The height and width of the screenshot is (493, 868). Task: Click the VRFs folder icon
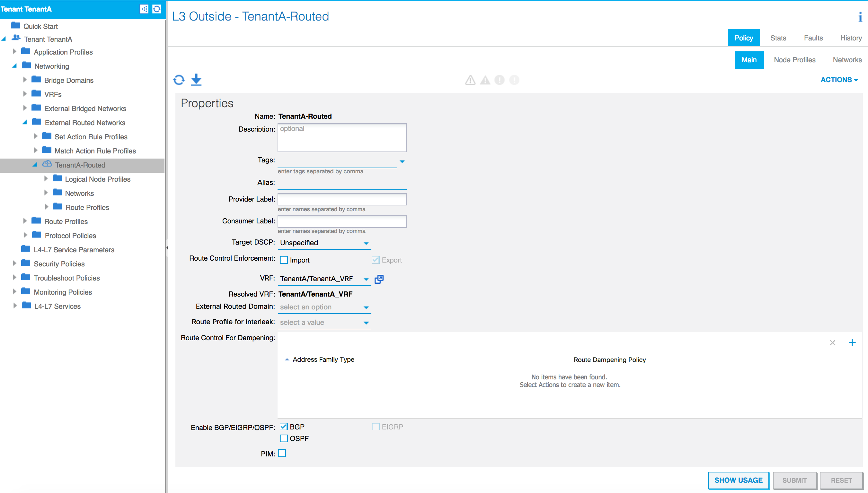[36, 93]
